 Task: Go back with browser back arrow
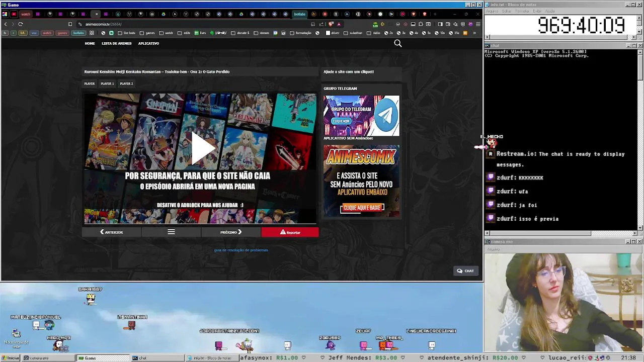[6, 24]
